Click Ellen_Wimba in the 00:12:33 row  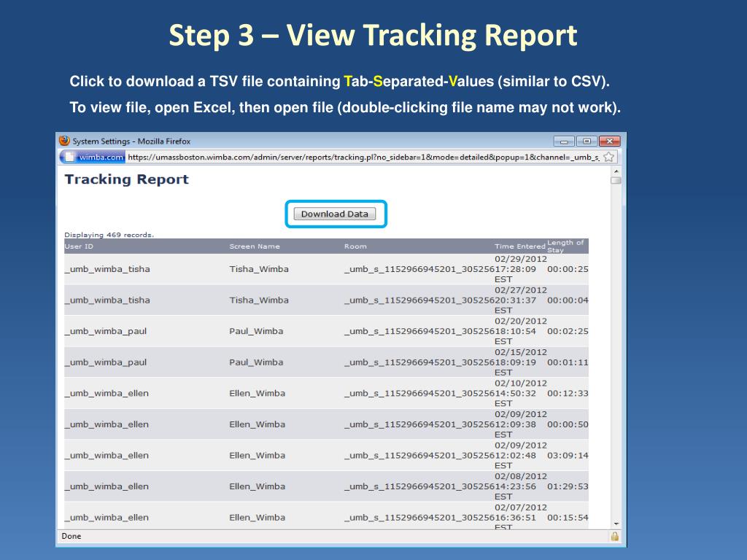tap(258, 393)
